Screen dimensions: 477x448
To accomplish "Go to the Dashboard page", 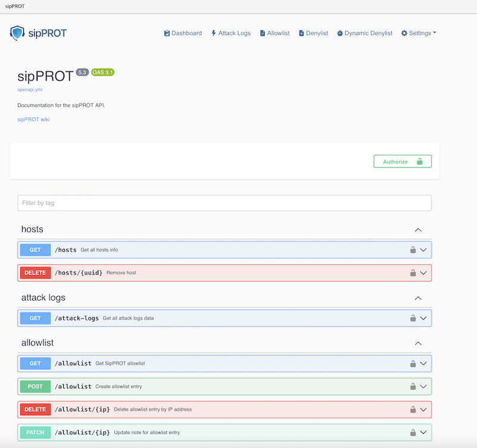I will (183, 33).
